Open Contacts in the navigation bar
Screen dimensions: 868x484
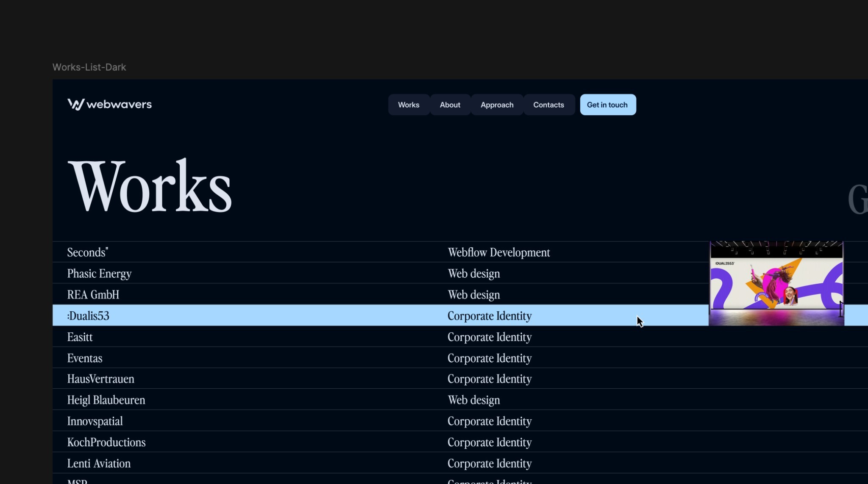pos(548,105)
